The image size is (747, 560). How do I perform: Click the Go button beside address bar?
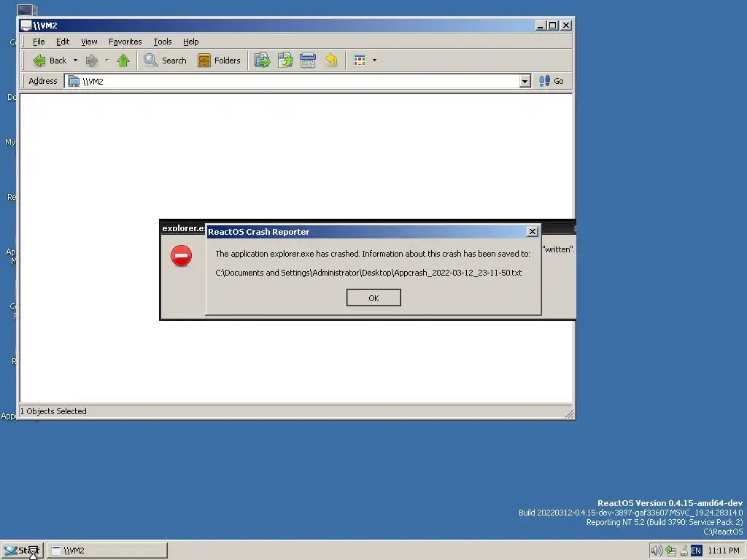[x=551, y=82]
